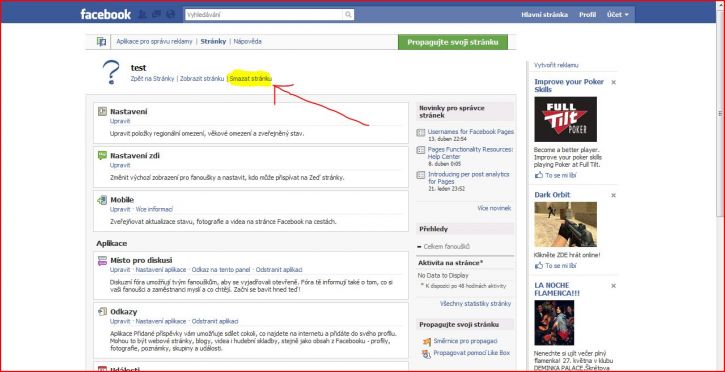
Task: Open Profil from top bar
Action: tap(587, 15)
